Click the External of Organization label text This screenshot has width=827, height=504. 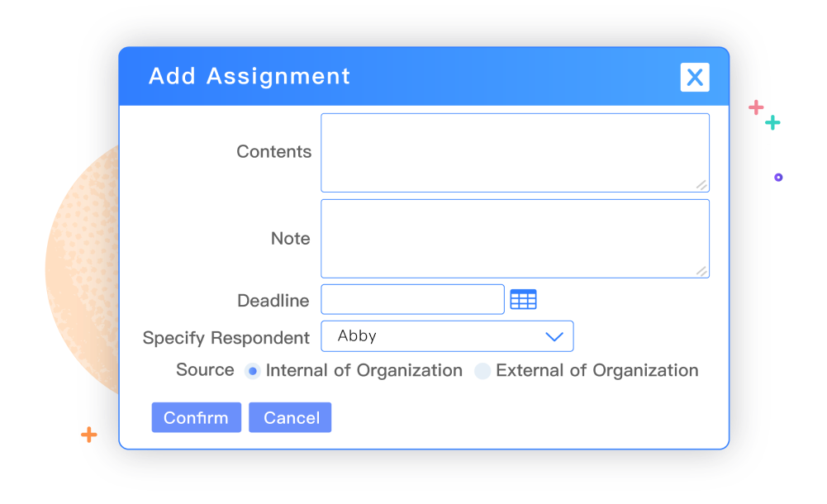point(596,370)
